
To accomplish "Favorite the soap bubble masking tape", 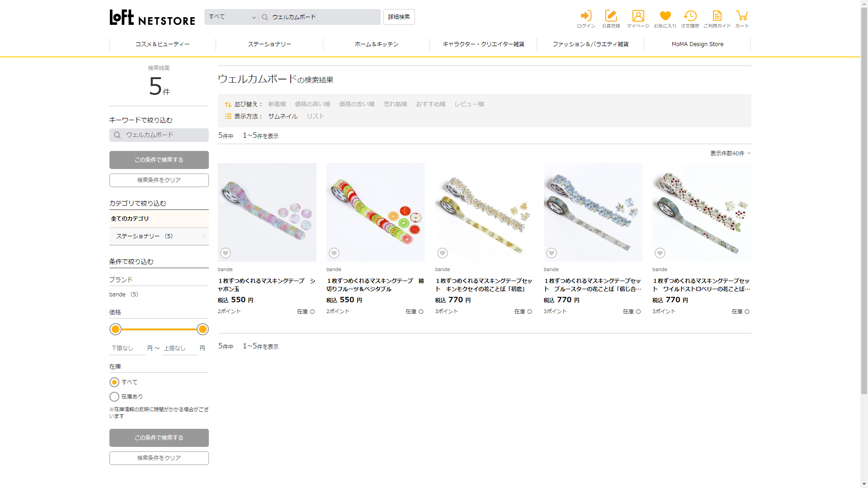I will [x=226, y=253].
